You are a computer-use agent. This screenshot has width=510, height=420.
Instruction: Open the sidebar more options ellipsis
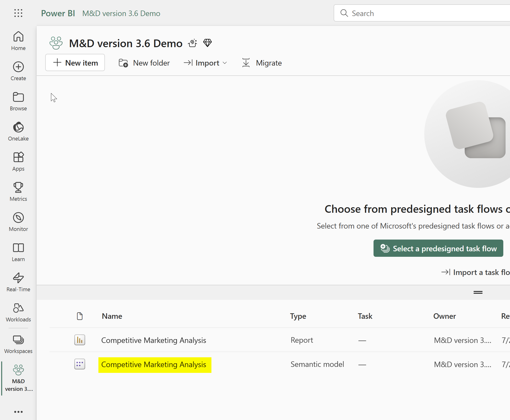(x=18, y=412)
